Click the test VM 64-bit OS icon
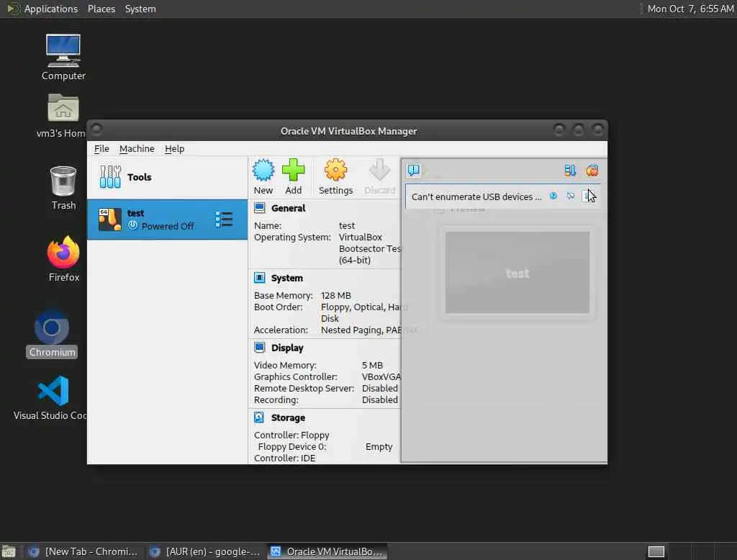This screenshot has width=737, height=560. point(110,220)
